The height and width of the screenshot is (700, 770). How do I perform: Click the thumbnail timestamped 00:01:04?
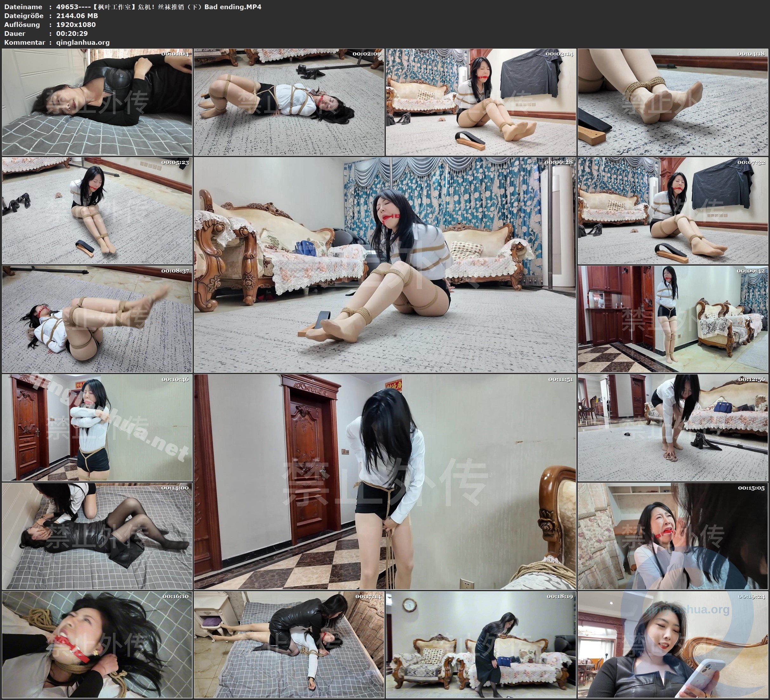(x=97, y=102)
